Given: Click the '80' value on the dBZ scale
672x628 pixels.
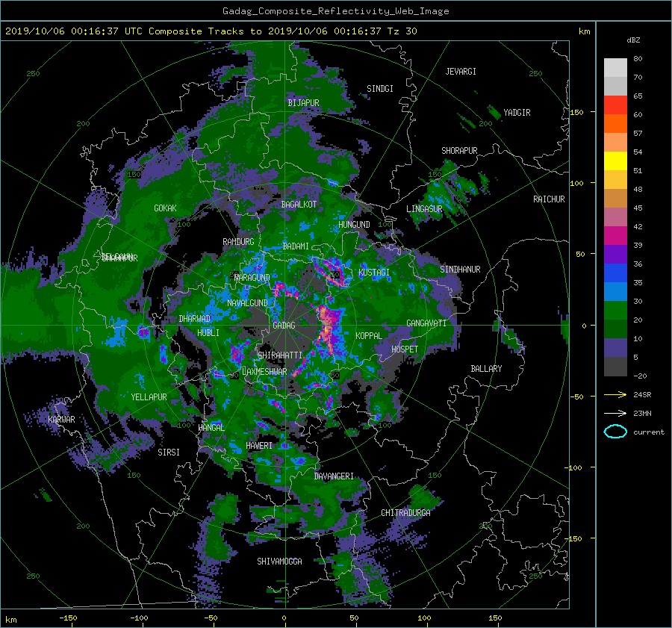Looking at the screenshot, I should point(638,59).
